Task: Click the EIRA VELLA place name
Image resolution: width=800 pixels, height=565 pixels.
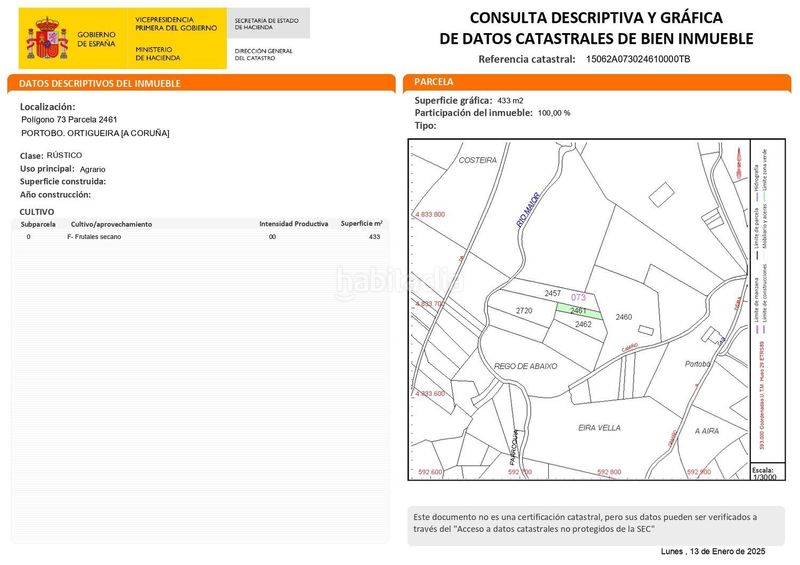Action: [599, 428]
